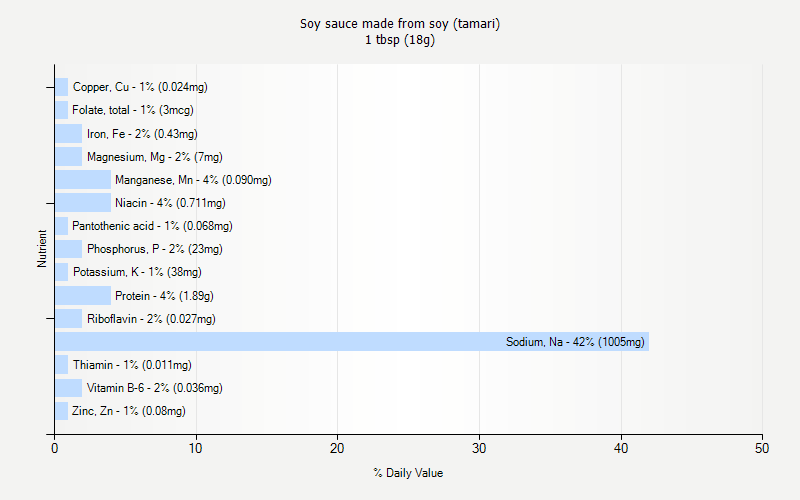
Task: Click the x-axis tick label 10
Action: pyautogui.click(x=196, y=448)
